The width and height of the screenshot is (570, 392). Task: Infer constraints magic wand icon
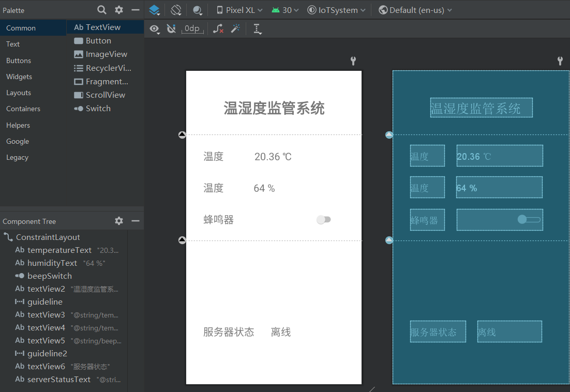[x=235, y=28]
